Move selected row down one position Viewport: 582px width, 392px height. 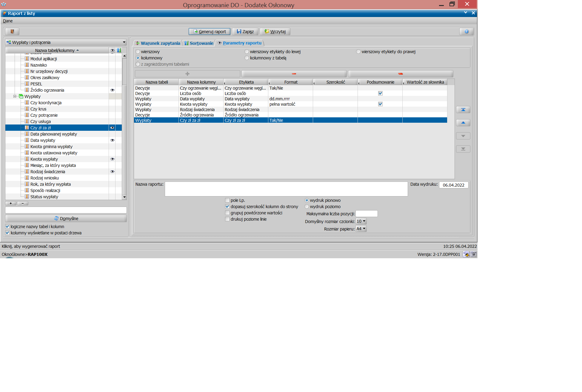(463, 136)
